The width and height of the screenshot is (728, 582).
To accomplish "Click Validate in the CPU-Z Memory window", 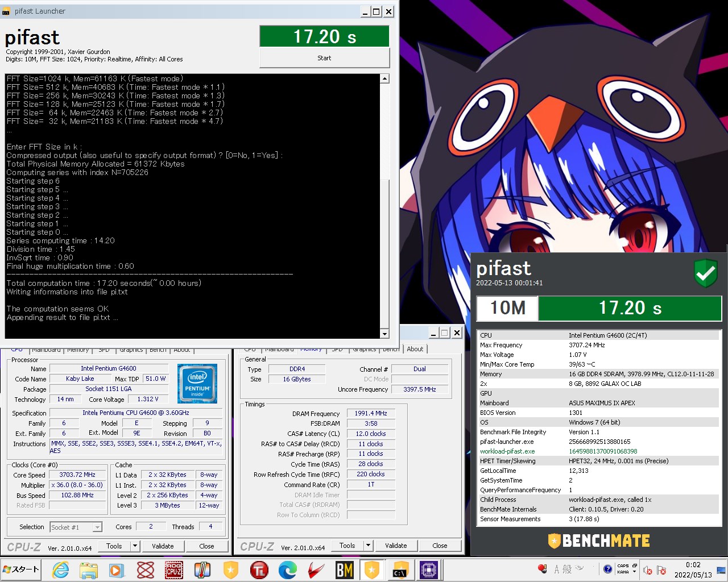I will coord(396,546).
